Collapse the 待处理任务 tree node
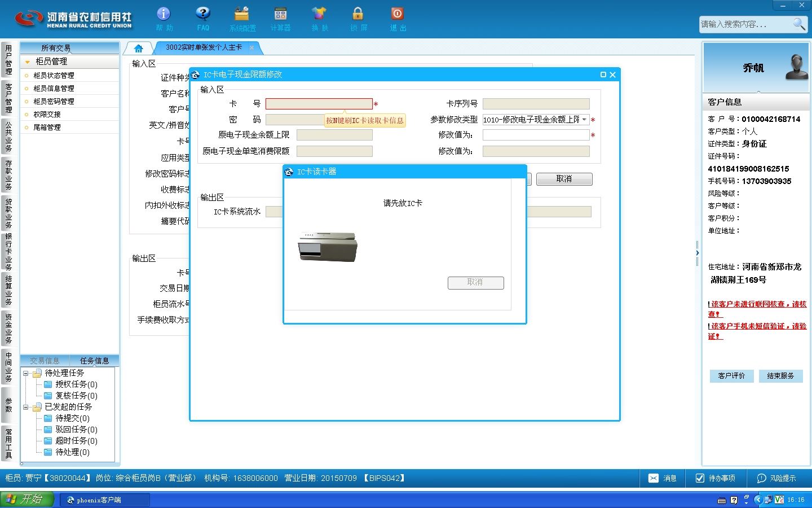 25,373
